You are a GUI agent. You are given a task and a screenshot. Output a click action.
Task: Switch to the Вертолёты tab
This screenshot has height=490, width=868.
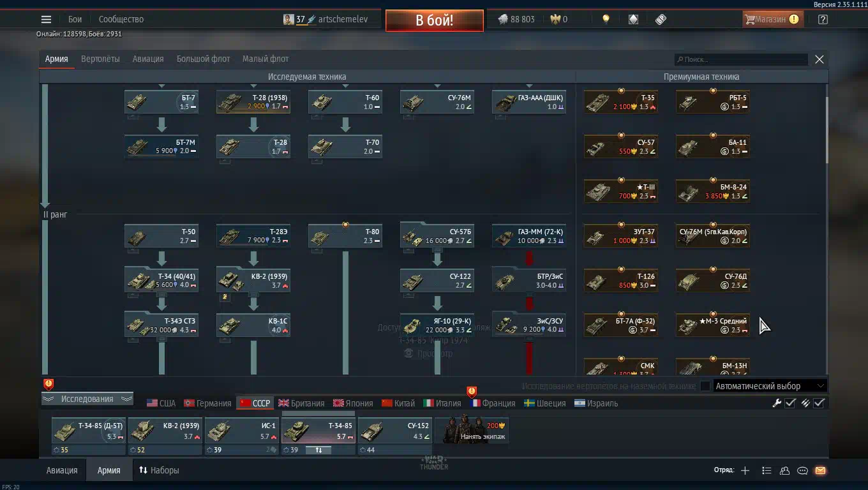(100, 59)
